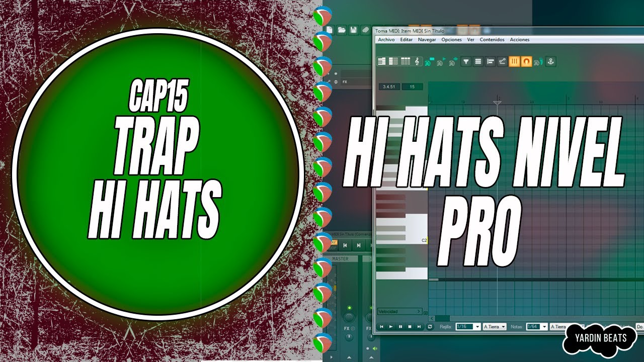Open project folder icon in main window
The height and width of the screenshot is (362, 644).
click(x=342, y=30)
